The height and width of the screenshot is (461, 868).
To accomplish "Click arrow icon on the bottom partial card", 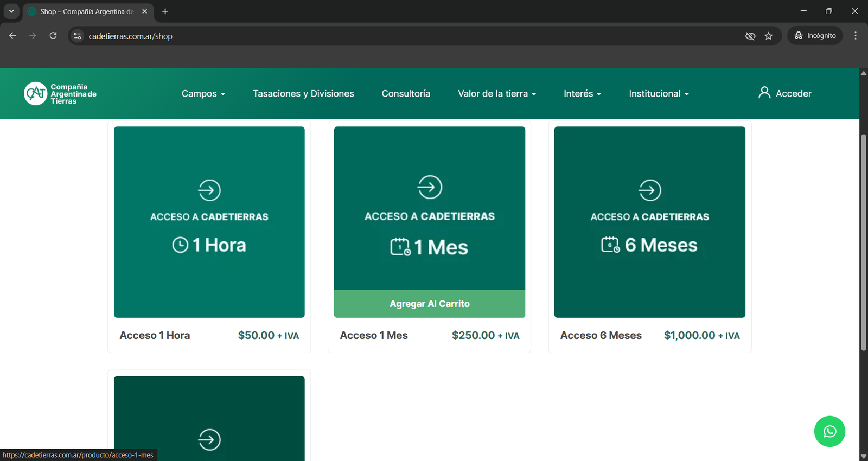I will pyautogui.click(x=209, y=439).
